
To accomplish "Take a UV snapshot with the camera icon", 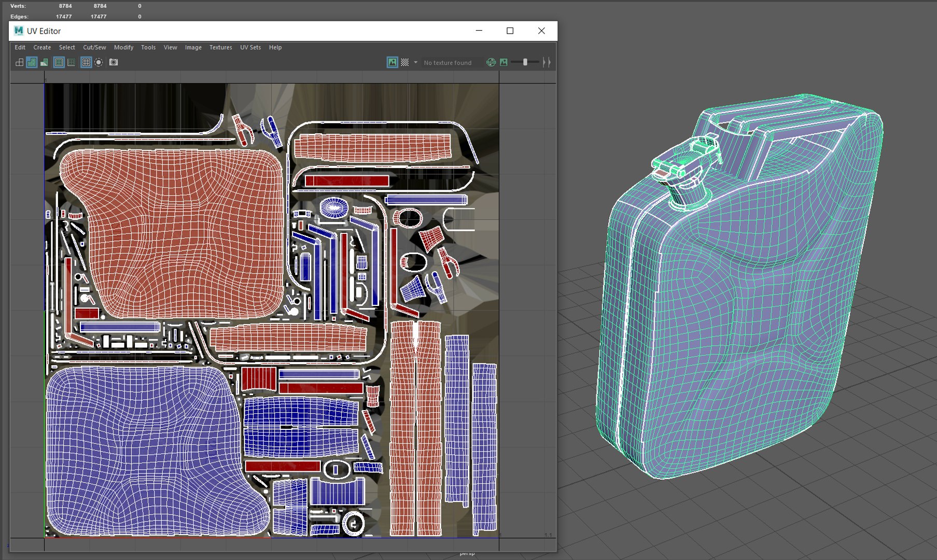I will [x=114, y=62].
